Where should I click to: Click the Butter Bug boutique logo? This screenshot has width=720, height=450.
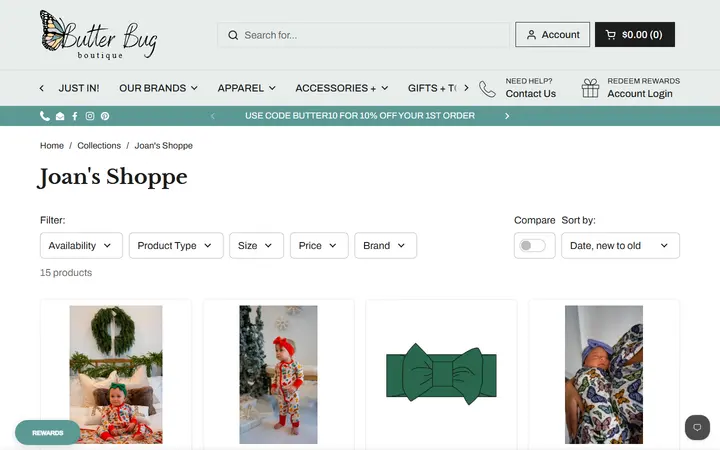coord(99,35)
